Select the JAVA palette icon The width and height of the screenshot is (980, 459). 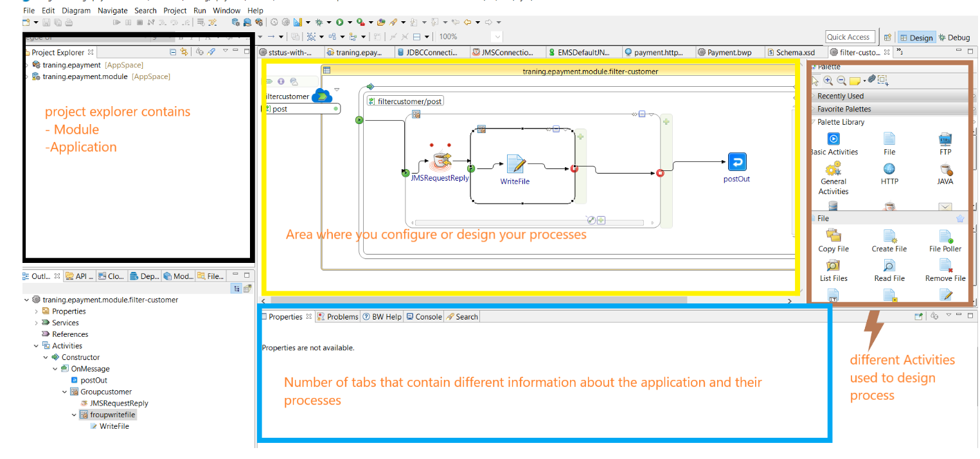[945, 172]
